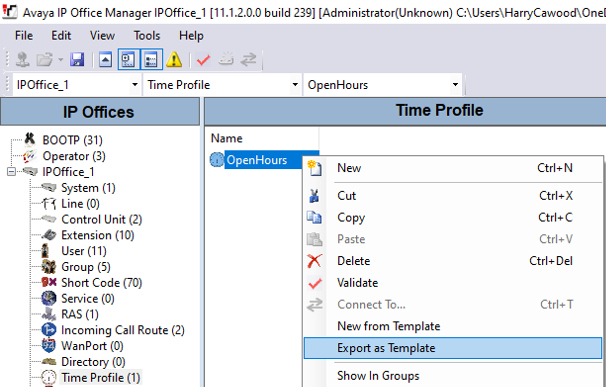Click the Incoming Call Route icon
Viewport: 606px width, 387px height.
49,330
